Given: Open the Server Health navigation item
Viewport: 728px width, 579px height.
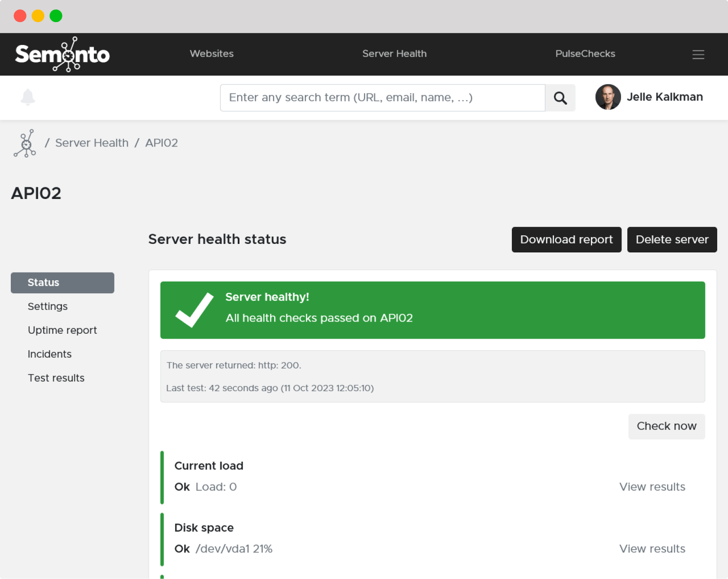Looking at the screenshot, I should coord(395,53).
